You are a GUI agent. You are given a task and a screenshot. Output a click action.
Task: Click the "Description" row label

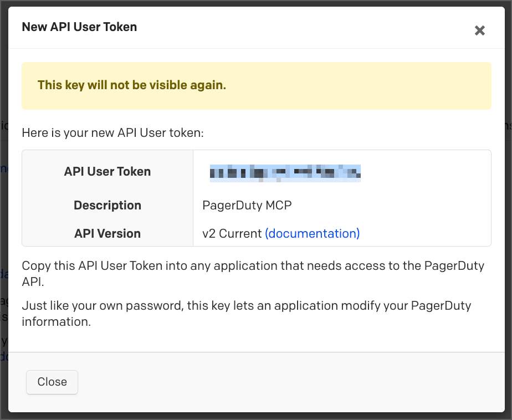click(107, 206)
